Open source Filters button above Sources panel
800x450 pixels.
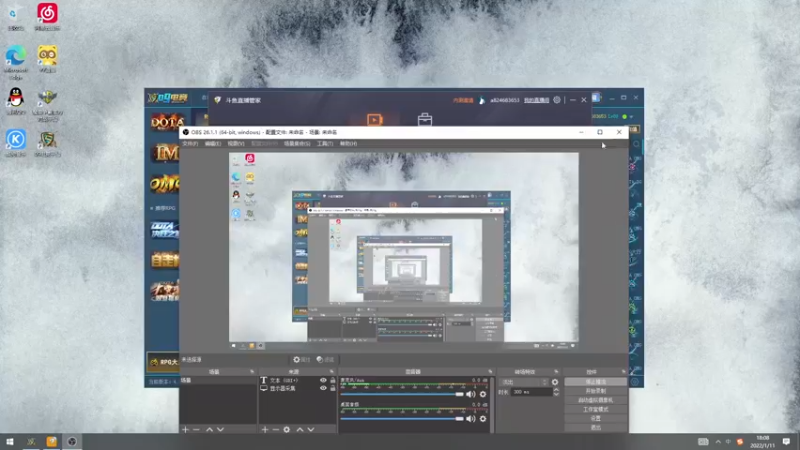[x=325, y=360]
